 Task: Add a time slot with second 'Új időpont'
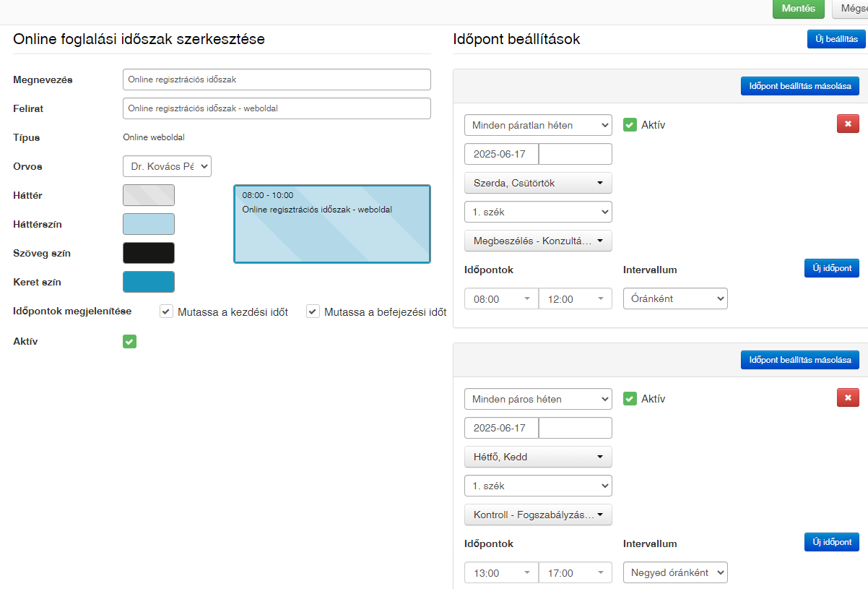pos(831,542)
